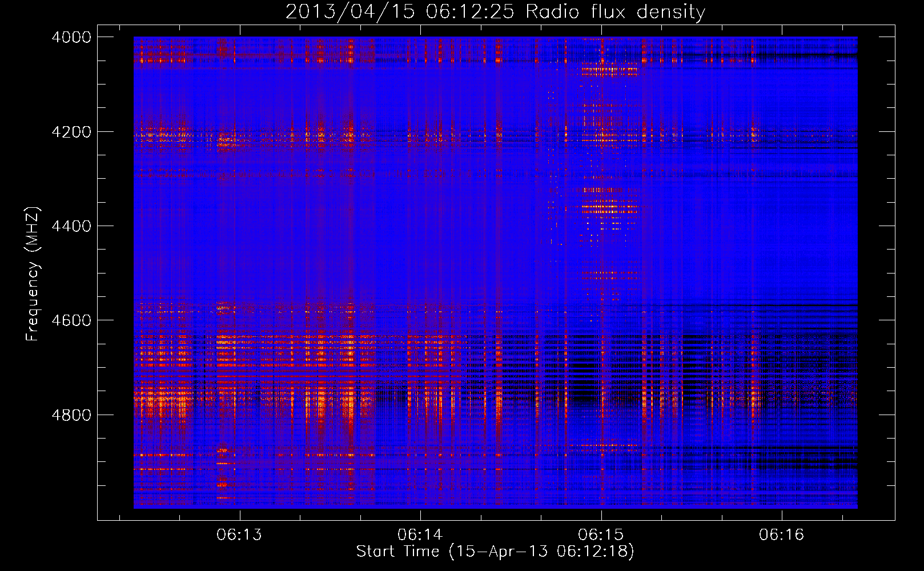The height and width of the screenshot is (571, 924).
Task: Click the 06:14 time axis label
Action: tap(420, 534)
